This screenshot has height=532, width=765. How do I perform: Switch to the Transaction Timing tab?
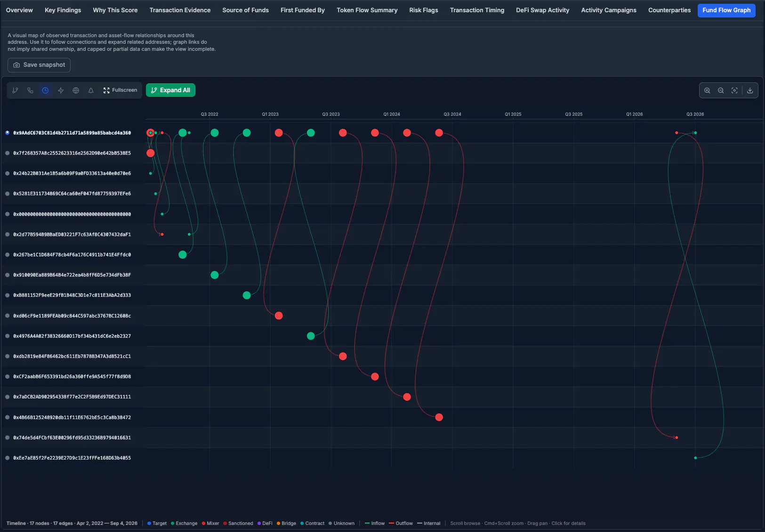(x=477, y=10)
